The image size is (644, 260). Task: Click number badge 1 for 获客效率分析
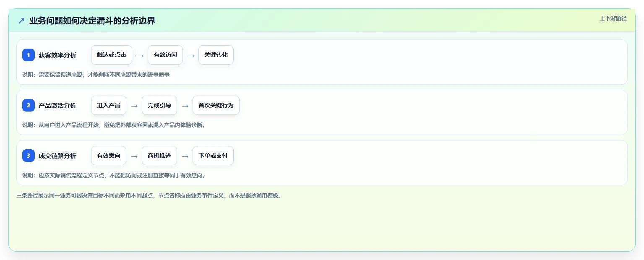pos(29,55)
